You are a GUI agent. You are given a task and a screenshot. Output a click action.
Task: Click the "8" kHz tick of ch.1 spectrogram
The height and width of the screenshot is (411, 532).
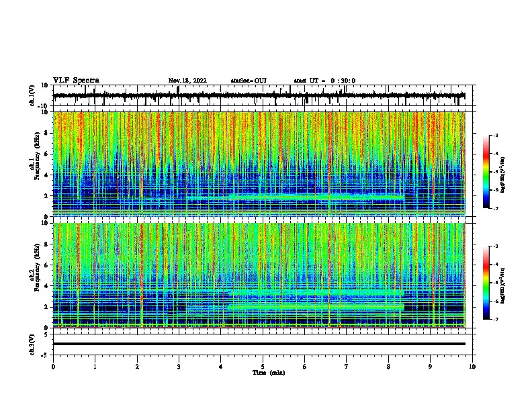tap(47, 133)
